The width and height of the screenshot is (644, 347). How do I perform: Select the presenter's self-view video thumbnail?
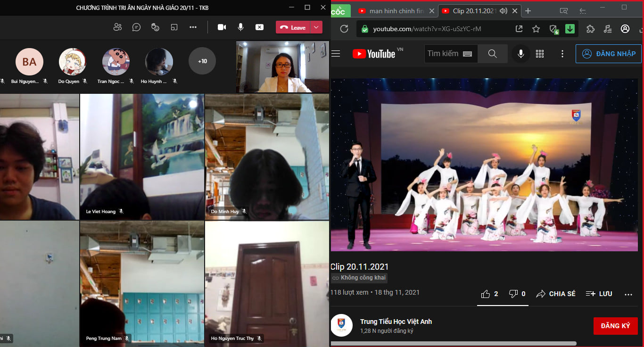282,67
